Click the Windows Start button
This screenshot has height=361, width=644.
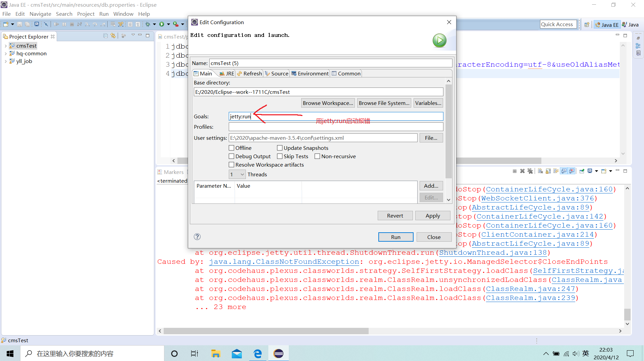pyautogui.click(x=10, y=353)
